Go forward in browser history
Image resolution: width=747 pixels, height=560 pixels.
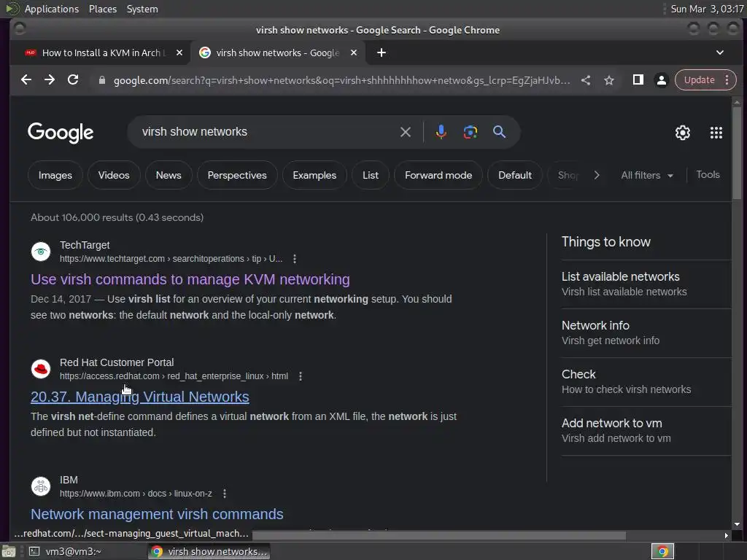click(x=50, y=80)
